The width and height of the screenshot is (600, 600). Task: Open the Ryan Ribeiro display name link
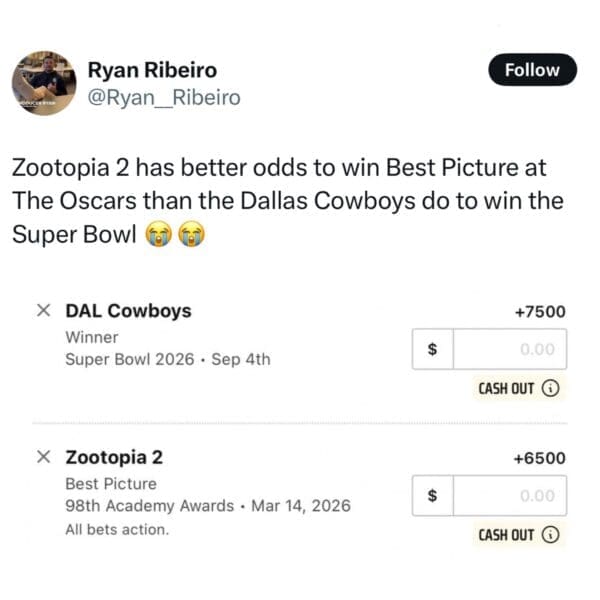point(152,70)
